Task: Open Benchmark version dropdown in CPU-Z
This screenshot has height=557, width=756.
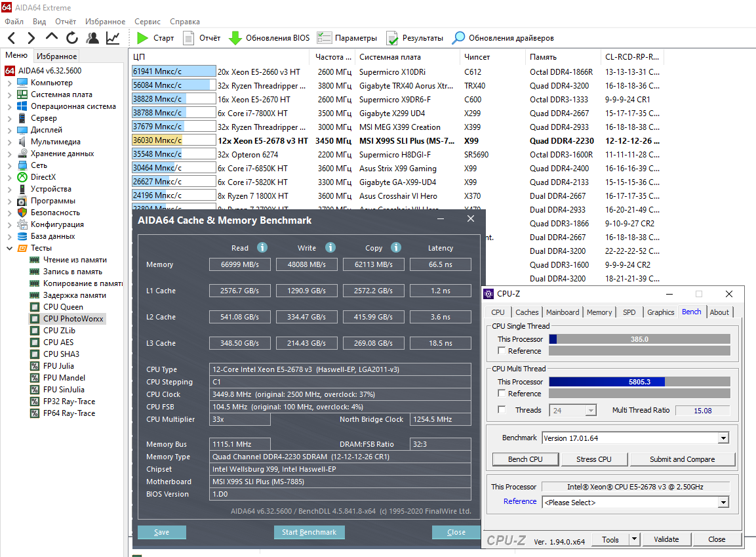Action: (x=723, y=438)
